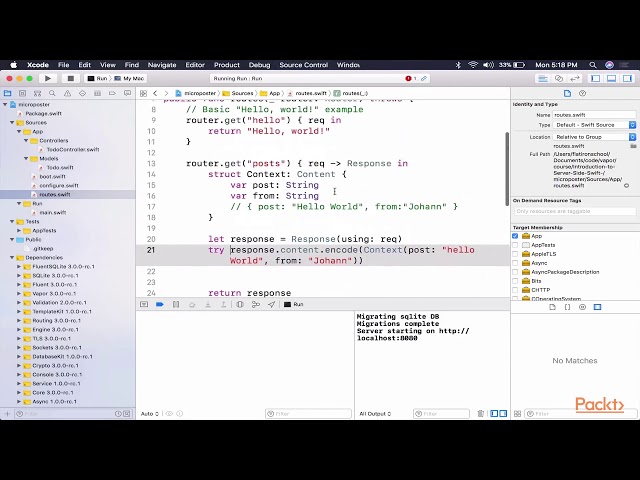
Task: Open the Product menu
Action: point(227,65)
